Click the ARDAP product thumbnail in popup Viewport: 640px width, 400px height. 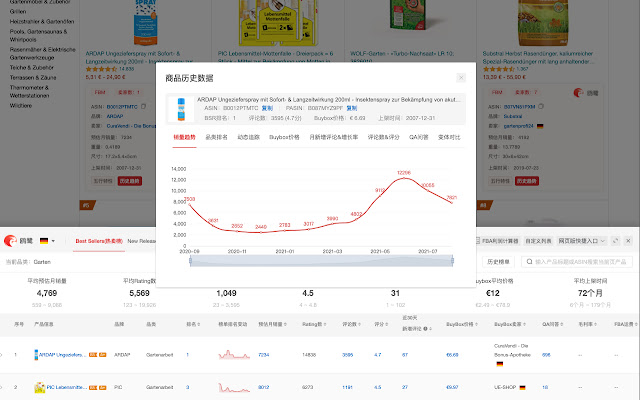click(181, 109)
